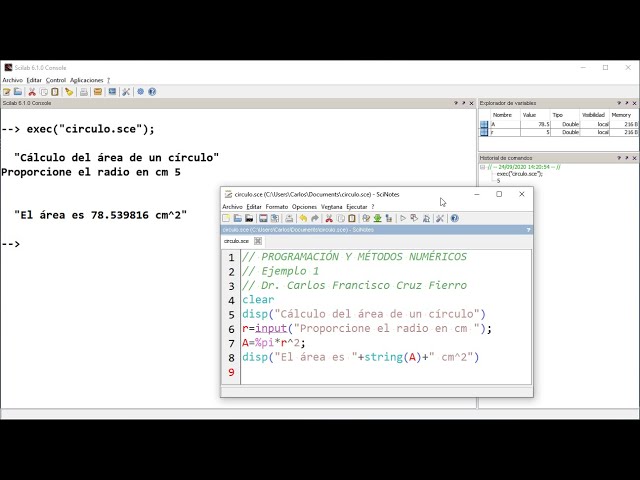Click Save and execute icon in SciNotes
The width and height of the screenshot is (640, 480).
[414, 218]
